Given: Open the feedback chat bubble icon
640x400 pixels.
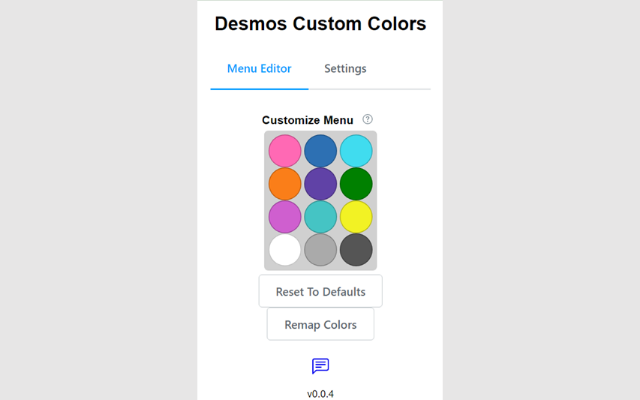Looking at the screenshot, I should click(x=320, y=366).
